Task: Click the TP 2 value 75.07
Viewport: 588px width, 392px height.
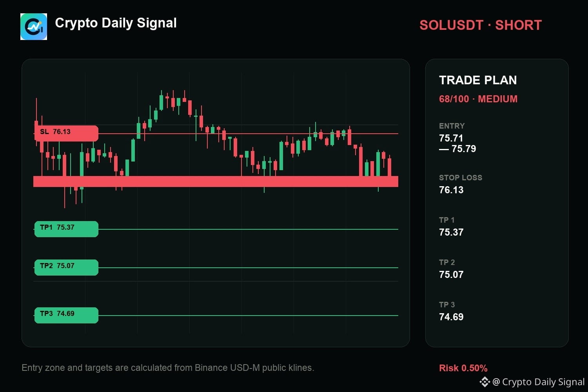Action: (451, 274)
